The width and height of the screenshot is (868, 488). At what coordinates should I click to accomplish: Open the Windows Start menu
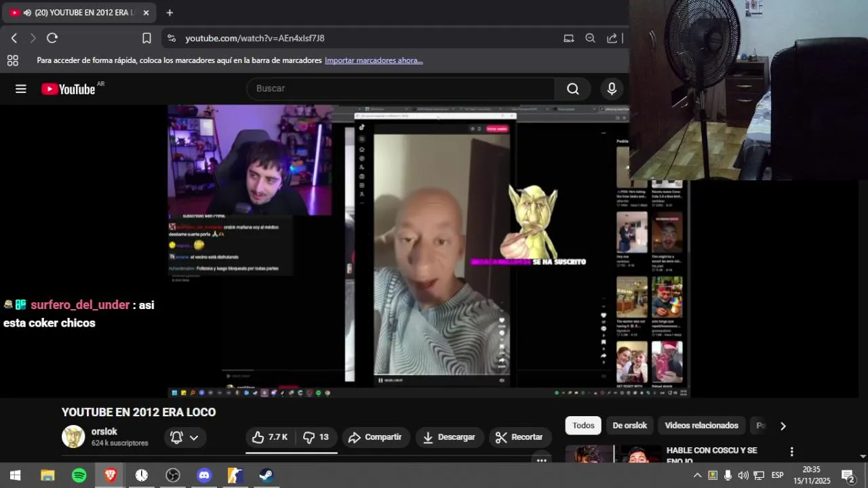[15, 475]
